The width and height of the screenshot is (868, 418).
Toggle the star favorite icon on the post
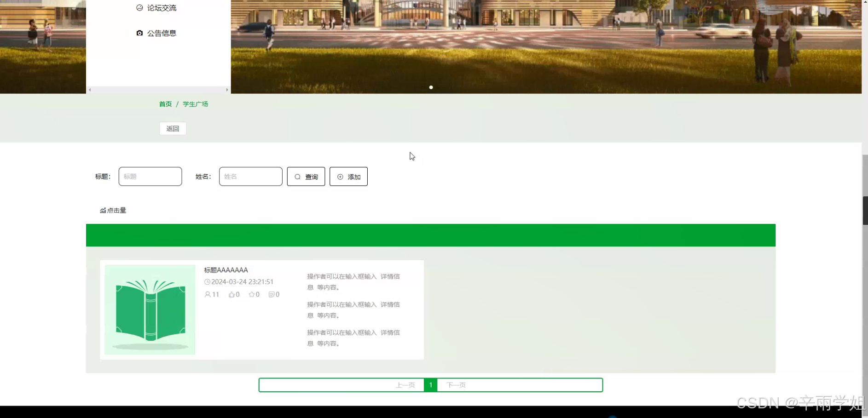(251, 294)
